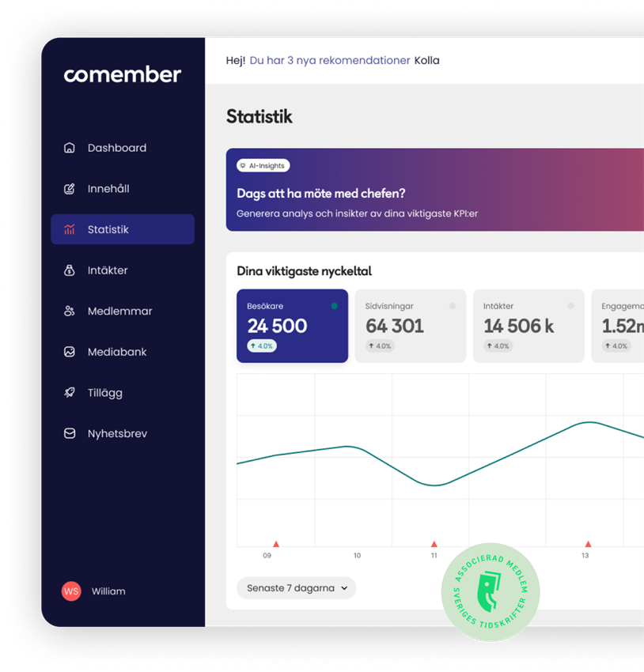The image size is (644, 672).
Task: Open the Senaste 7 dagarna dropdown
Action: click(297, 588)
